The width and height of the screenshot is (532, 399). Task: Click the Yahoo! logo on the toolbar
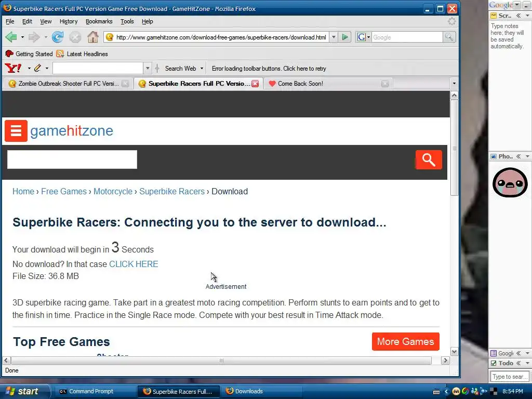click(13, 68)
